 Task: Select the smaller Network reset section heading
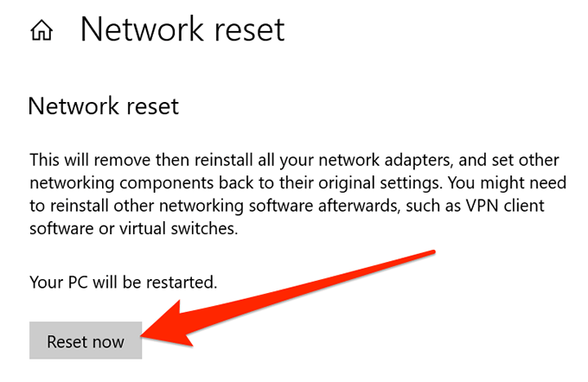coord(103,106)
